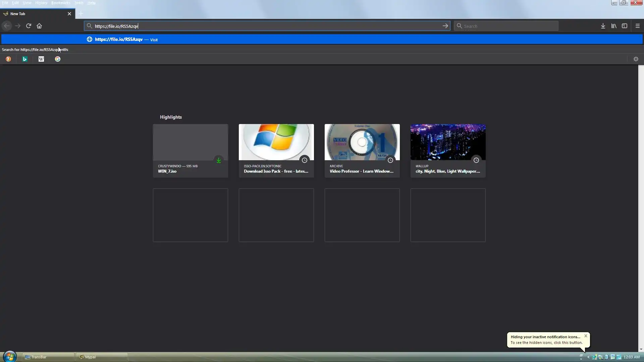Open the Bookmarks menu
This screenshot has height=362, width=644.
coord(61,3)
